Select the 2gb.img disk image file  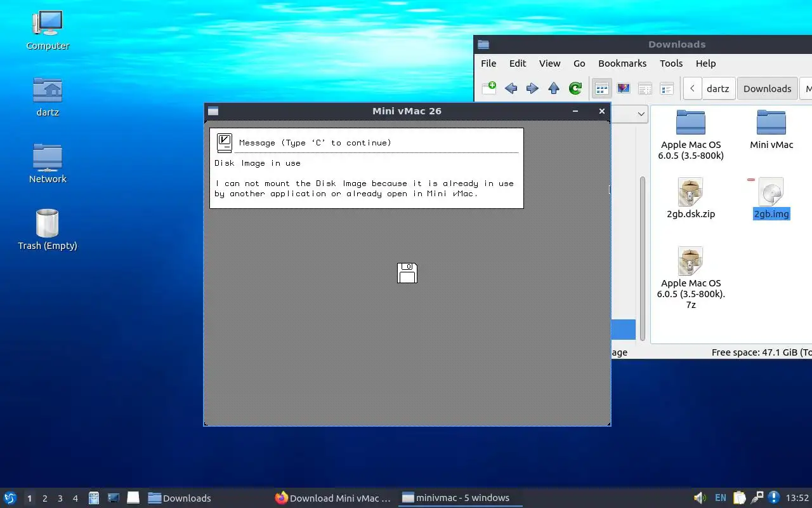click(771, 198)
